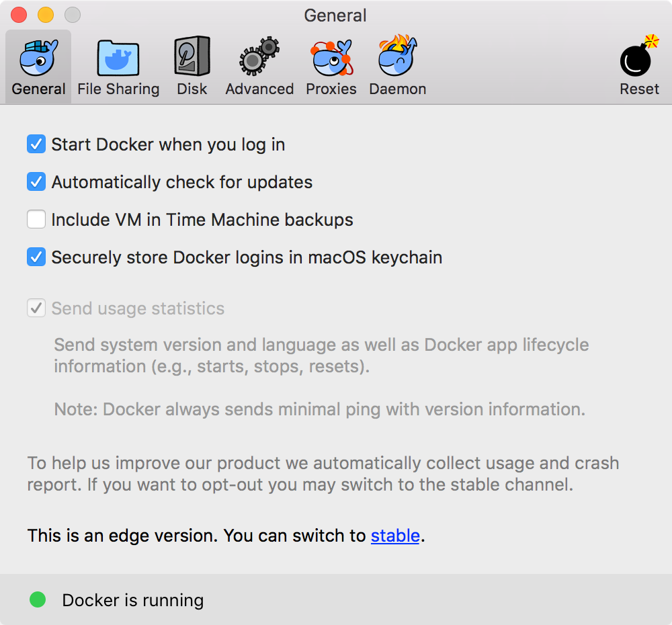672x625 pixels.
Task: Click 'To help us improve our product' paragraph
Action: tap(323, 474)
